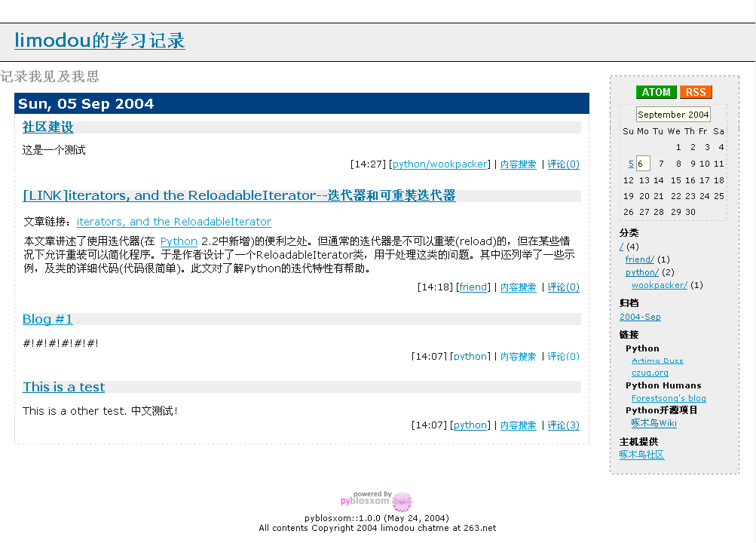Open the 2004-Sep archive link
Screen dimensions: 756x543
tap(640, 317)
